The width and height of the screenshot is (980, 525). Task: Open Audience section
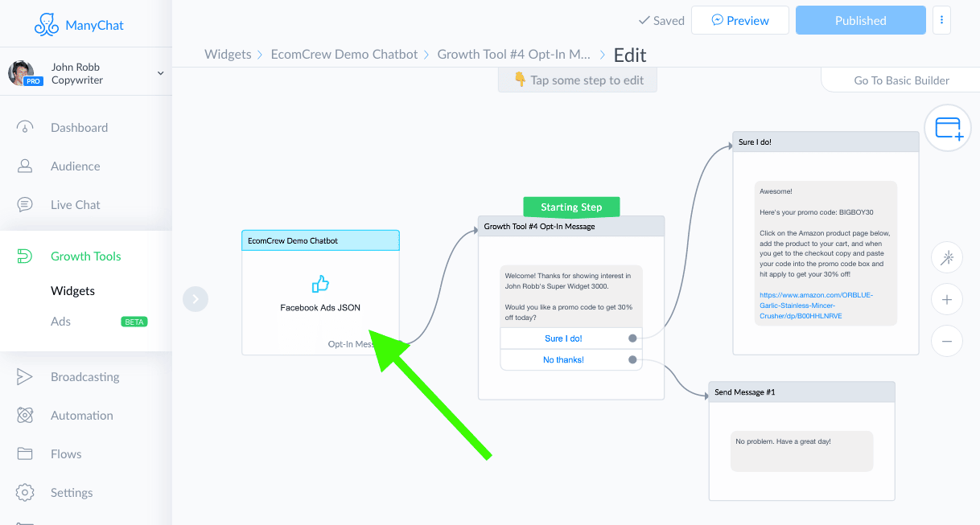coord(76,166)
